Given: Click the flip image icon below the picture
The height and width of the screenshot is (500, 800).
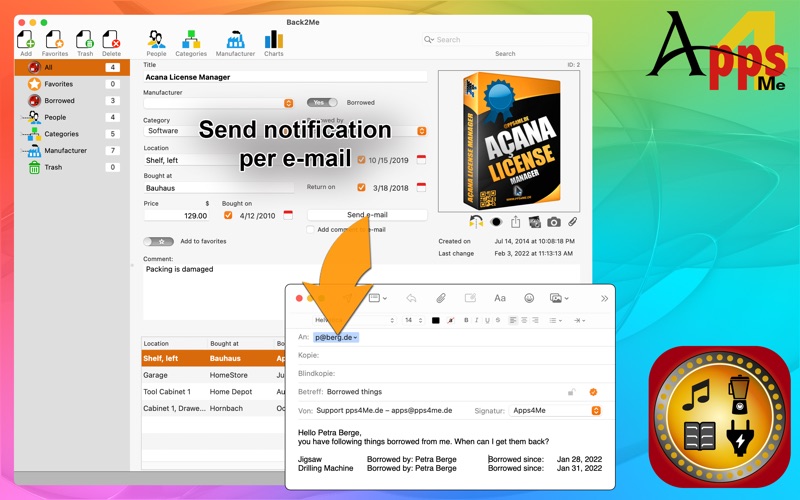Looking at the screenshot, I should tap(476, 222).
